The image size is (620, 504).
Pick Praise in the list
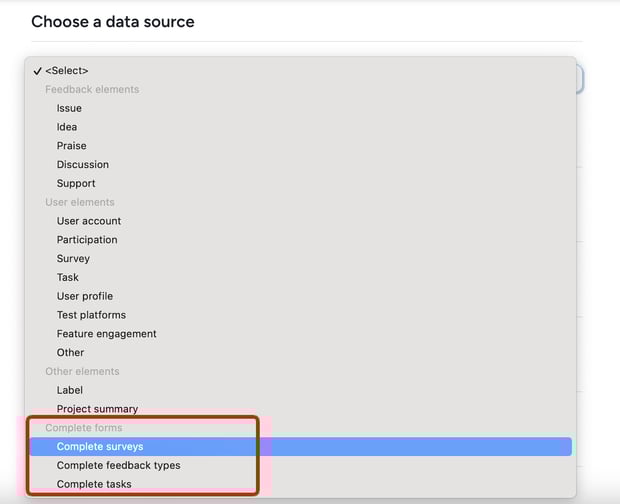point(301,146)
